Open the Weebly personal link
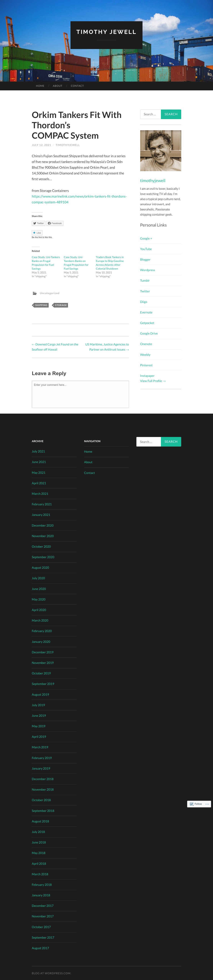The width and height of the screenshot is (213, 980). [x=145, y=355]
